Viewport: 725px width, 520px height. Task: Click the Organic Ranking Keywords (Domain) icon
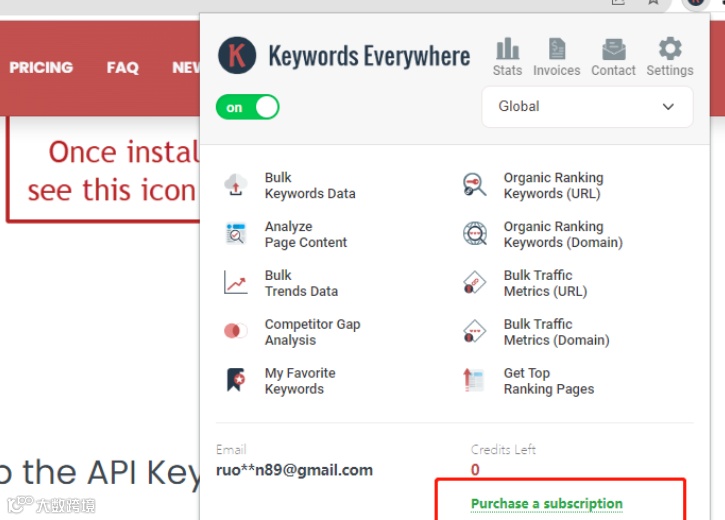point(475,234)
